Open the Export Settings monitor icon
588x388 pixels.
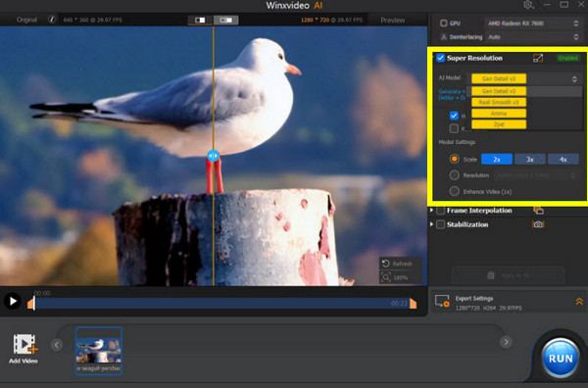click(442, 301)
